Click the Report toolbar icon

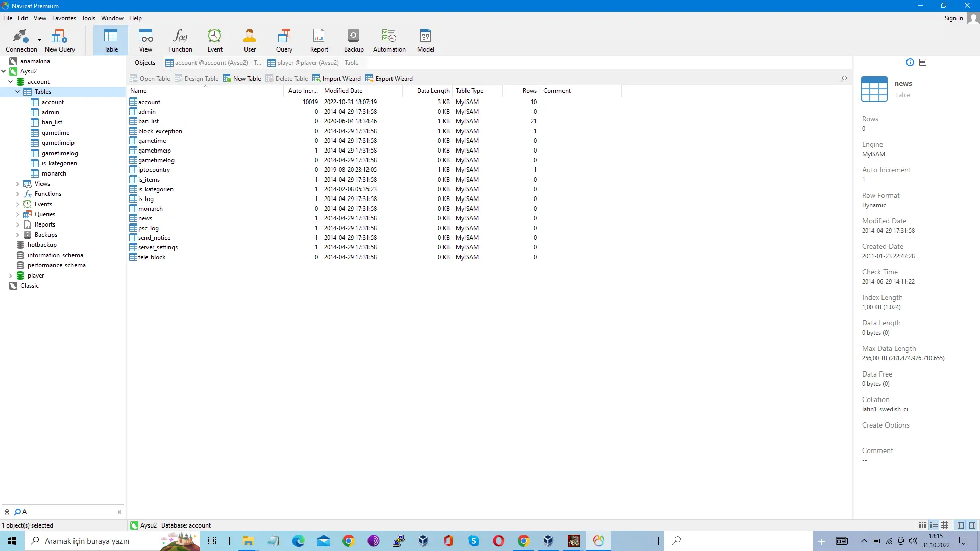(x=319, y=40)
